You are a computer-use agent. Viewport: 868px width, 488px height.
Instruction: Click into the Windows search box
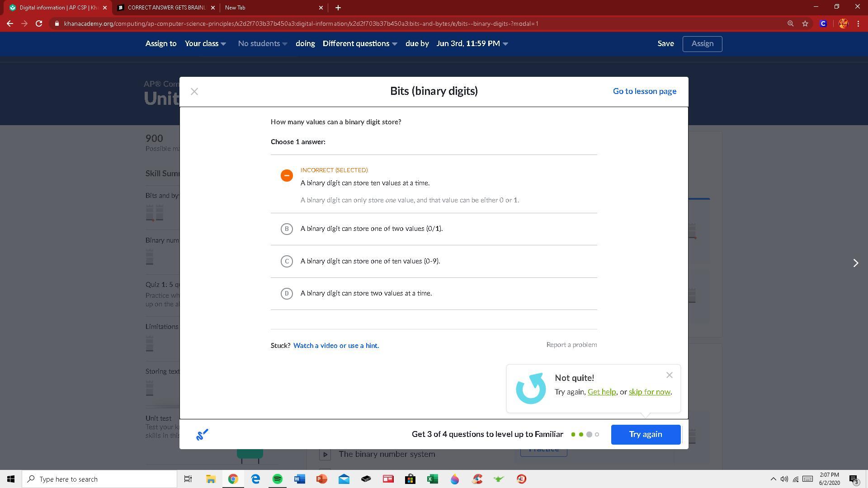99,479
